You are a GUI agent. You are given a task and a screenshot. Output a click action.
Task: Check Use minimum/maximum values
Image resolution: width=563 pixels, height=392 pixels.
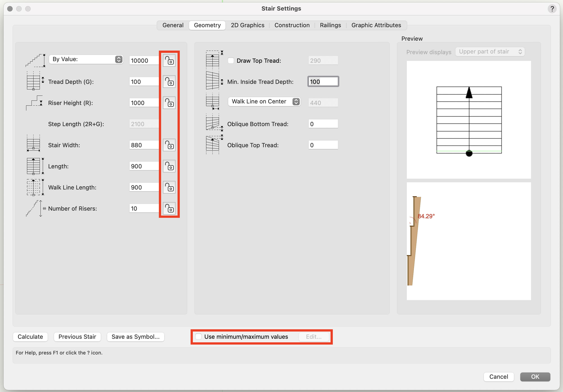(x=199, y=337)
